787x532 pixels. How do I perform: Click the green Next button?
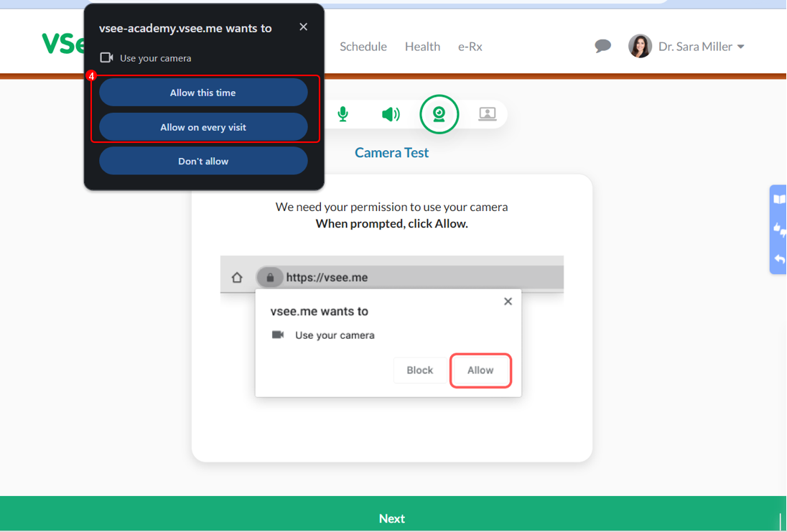392,518
